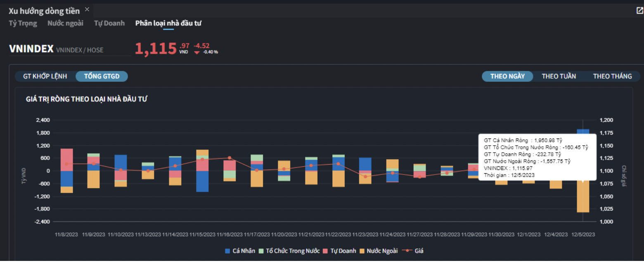Switch to Tỷ Trọng tab
This screenshot has width=644, height=263.
23,23
